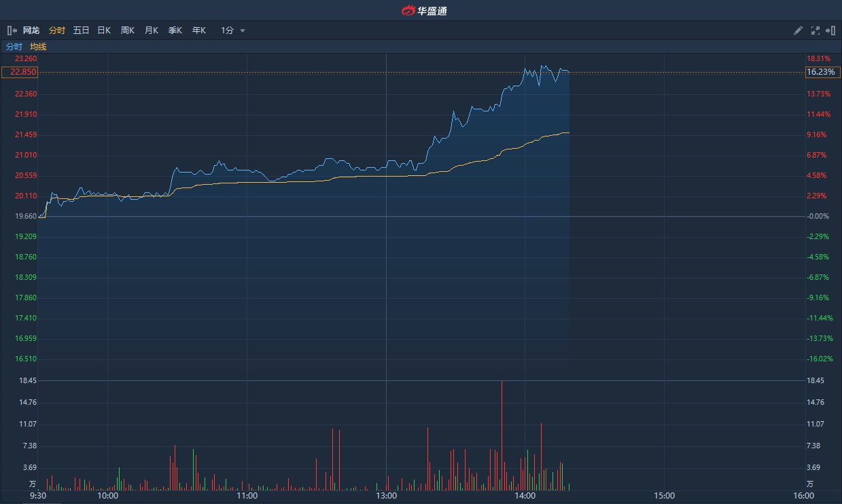The height and width of the screenshot is (504, 842).
Task: Select the 周K weekly candlestick tab
Action: pos(127,31)
